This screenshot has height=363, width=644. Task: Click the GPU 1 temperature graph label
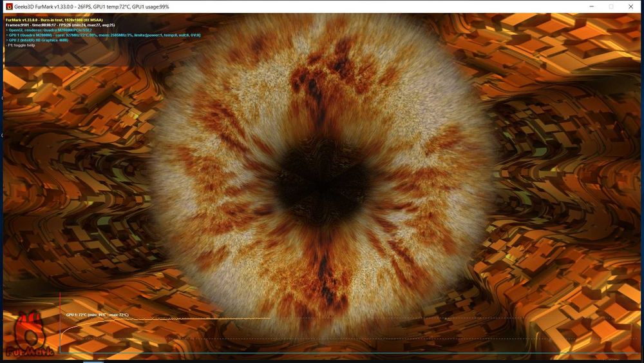pos(97,315)
